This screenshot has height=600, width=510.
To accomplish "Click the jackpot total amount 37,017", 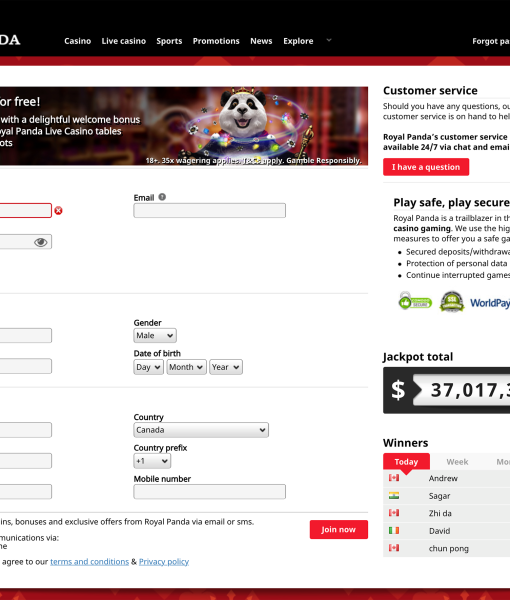I will 470,390.
